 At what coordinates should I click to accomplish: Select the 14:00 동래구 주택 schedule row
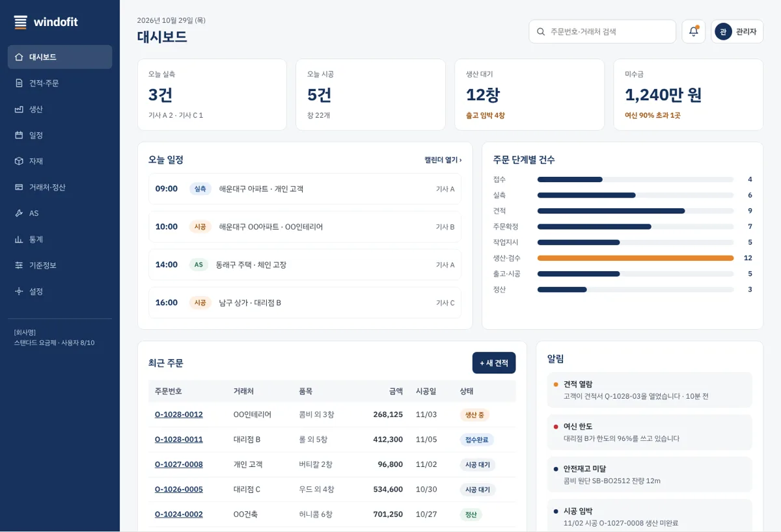point(305,265)
